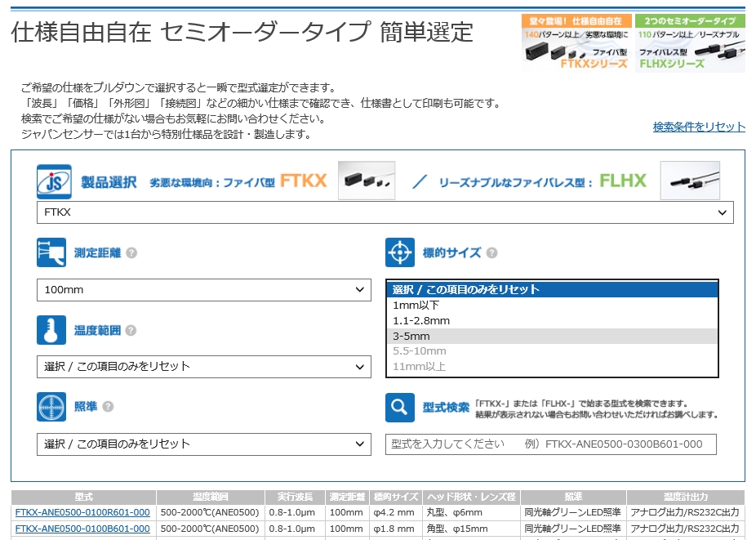The height and width of the screenshot is (540, 756).
Task: Open the FTKXシリーズ banner
Action: (576, 43)
